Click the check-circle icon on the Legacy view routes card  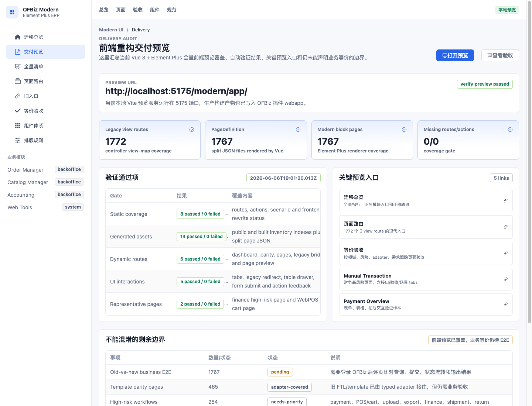click(x=192, y=130)
